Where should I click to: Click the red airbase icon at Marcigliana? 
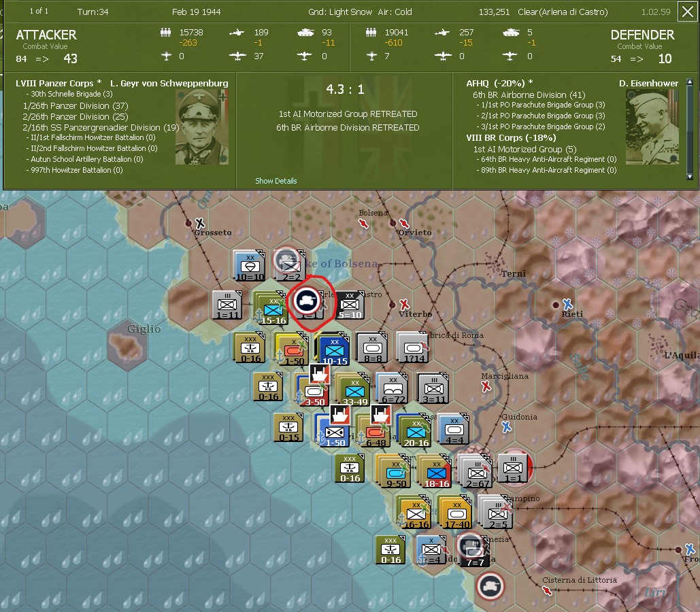(x=486, y=386)
